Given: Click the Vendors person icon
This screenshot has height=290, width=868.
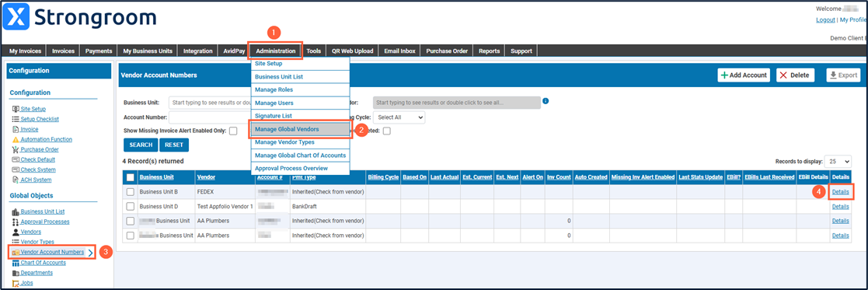Looking at the screenshot, I should [x=16, y=232].
